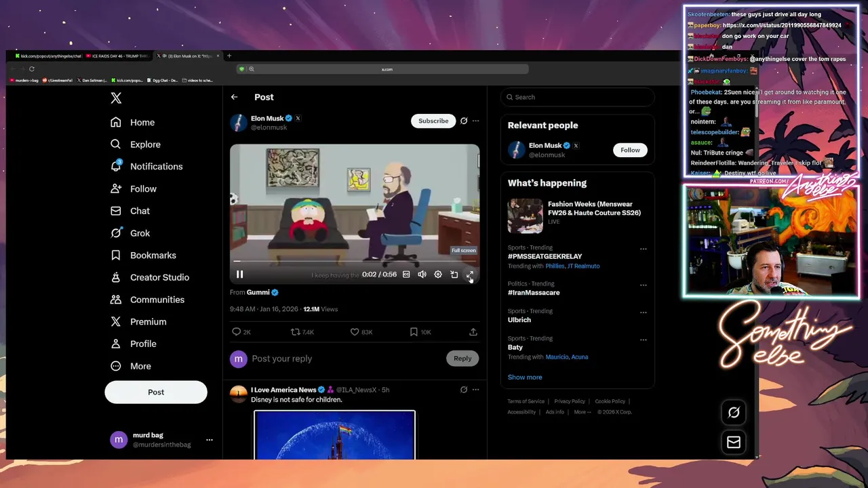Screen dimensions: 868x488
Task: Click the X logo in the sidebar
Action: (116, 98)
